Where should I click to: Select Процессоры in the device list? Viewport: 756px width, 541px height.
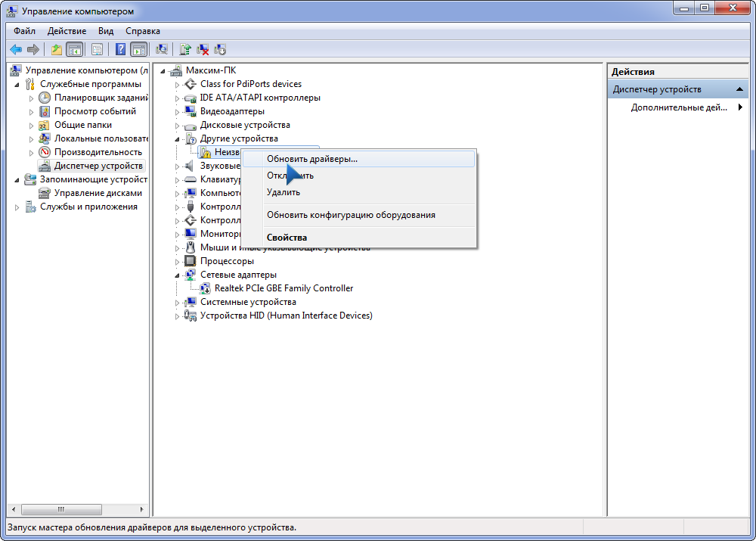[227, 261]
